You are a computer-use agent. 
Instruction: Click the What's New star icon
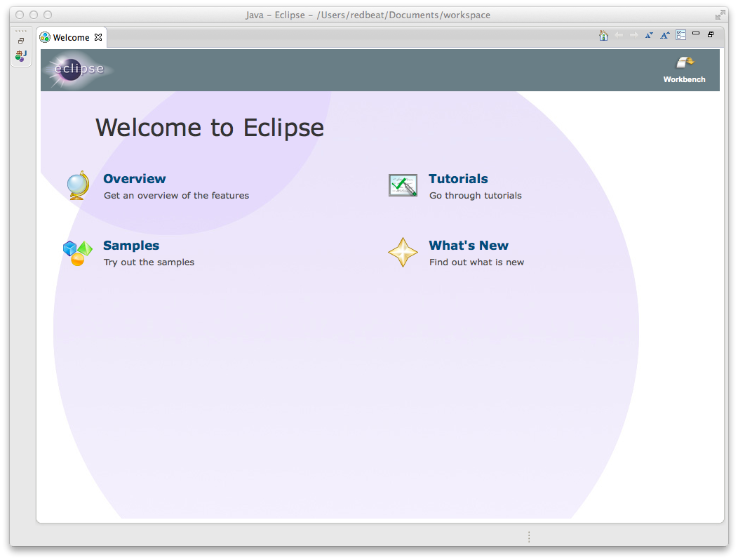pos(403,253)
